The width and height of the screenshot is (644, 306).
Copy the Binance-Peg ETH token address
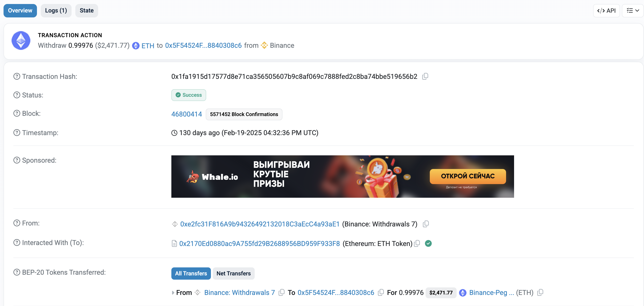click(x=540, y=292)
